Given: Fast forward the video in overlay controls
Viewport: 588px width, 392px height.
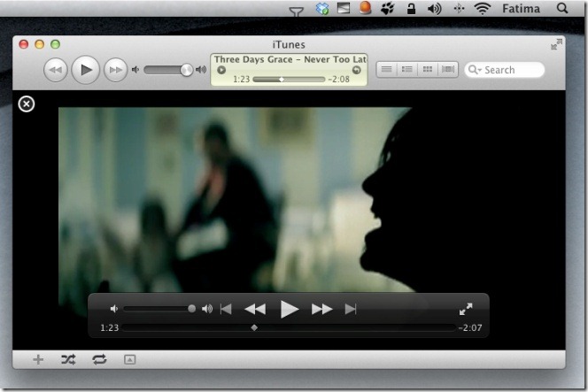Looking at the screenshot, I should point(321,309).
